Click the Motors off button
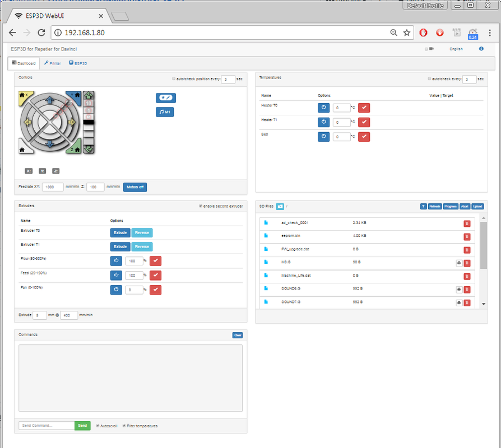This screenshot has height=448, width=501. 134,187
